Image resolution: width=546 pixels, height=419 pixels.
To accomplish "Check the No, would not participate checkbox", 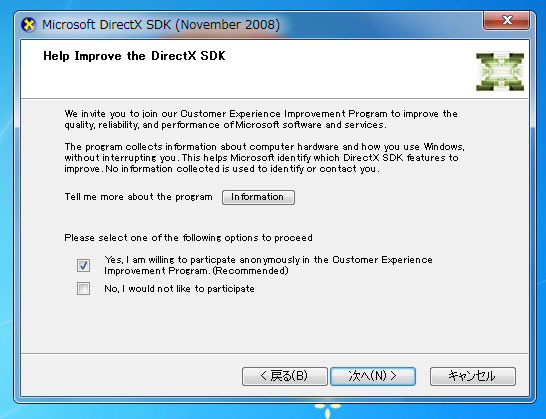I will tap(83, 288).
